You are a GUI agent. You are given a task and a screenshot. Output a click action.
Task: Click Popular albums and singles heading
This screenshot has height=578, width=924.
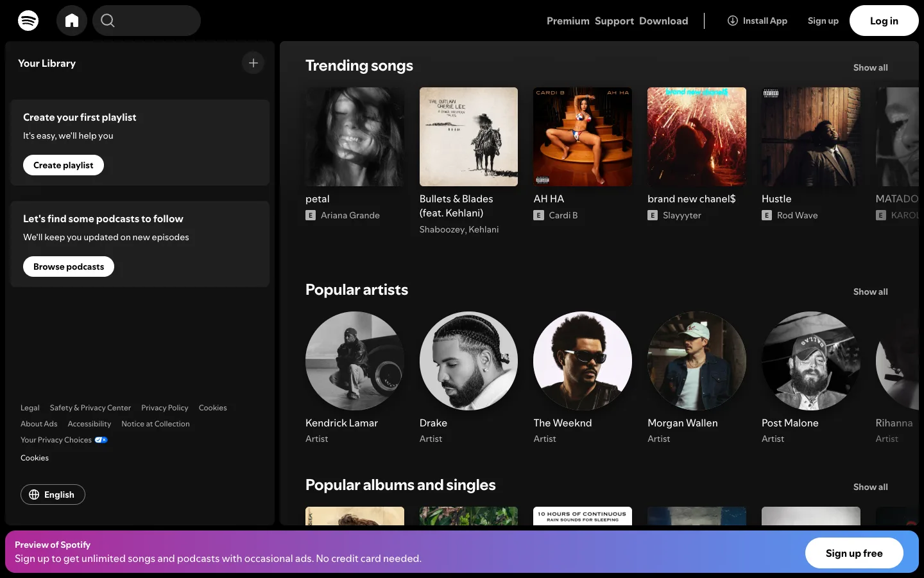(400, 485)
